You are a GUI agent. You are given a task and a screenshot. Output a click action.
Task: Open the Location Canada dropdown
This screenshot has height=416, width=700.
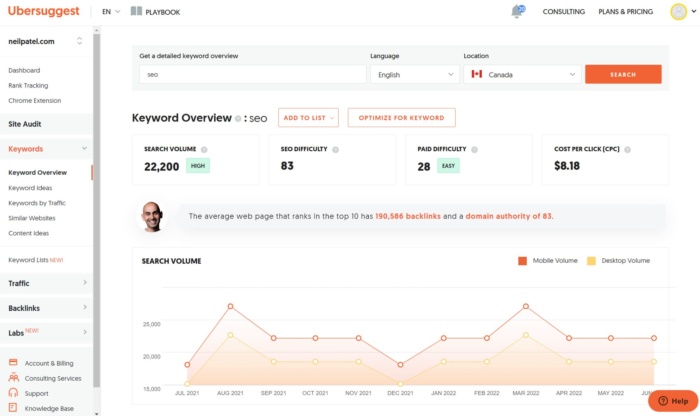pyautogui.click(x=522, y=74)
